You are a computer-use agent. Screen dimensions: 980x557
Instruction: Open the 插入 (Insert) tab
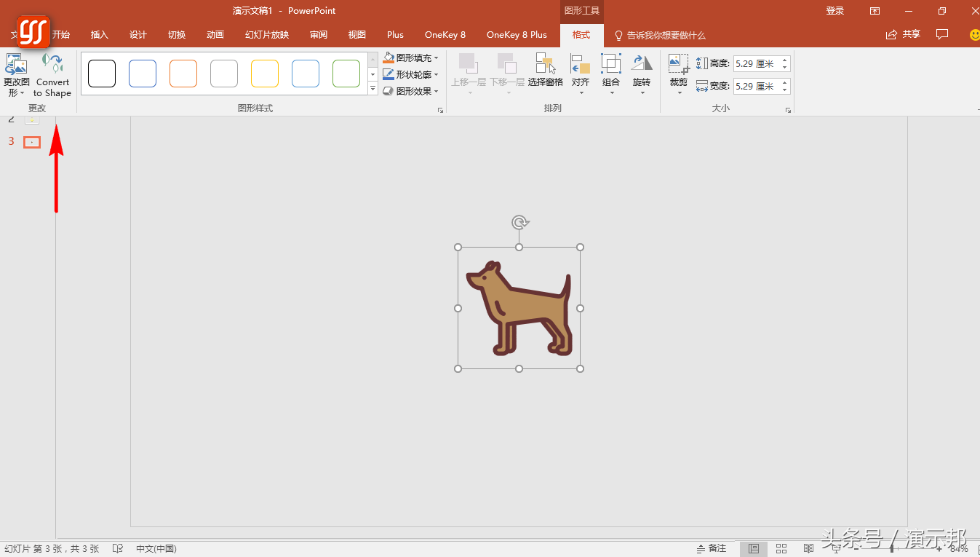[99, 35]
